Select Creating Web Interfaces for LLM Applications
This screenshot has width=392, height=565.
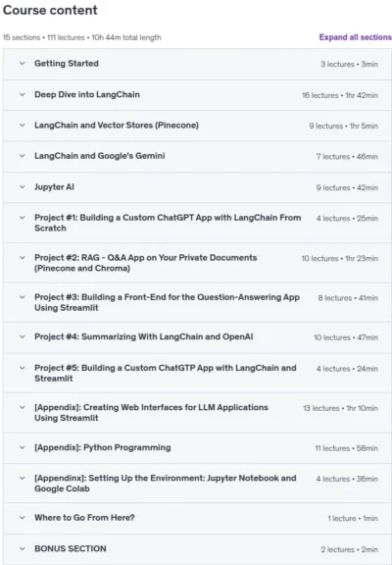pos(151,413)
